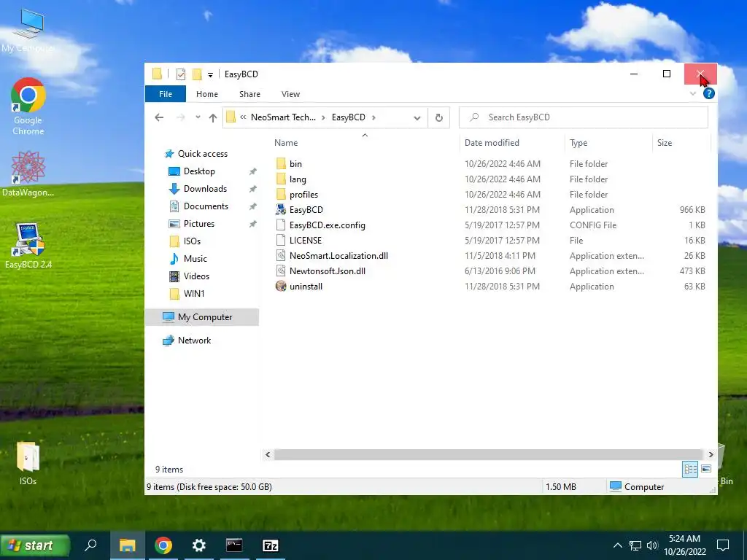The image size is (747, 560).
Task: Click the Explorer Help icon
Action: (x=708, y=94)
